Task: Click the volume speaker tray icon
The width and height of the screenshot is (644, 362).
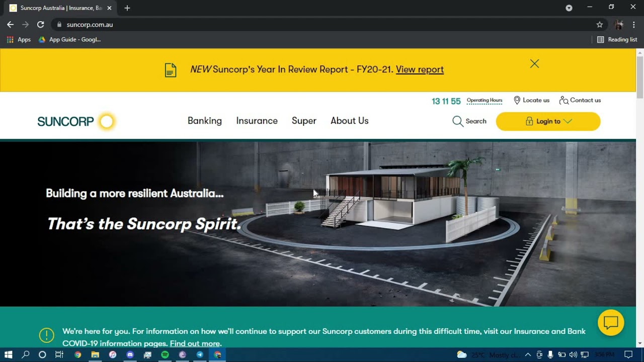Action: point(573,354)
